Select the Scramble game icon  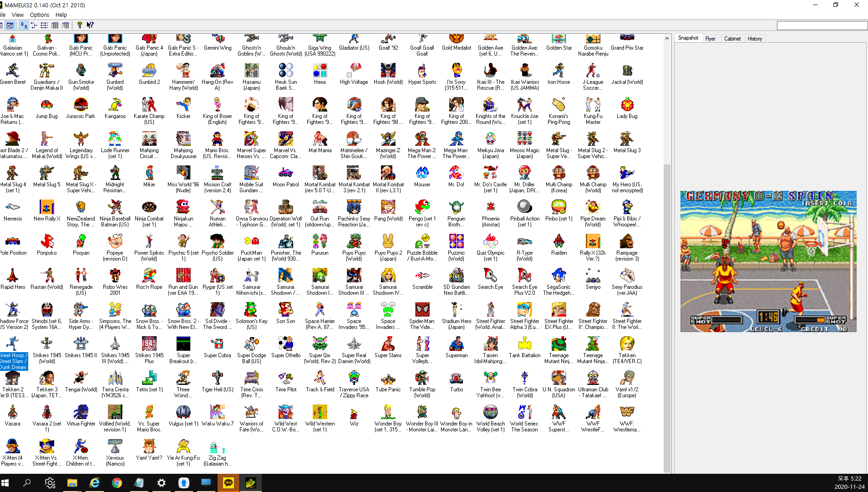point(422,276)
